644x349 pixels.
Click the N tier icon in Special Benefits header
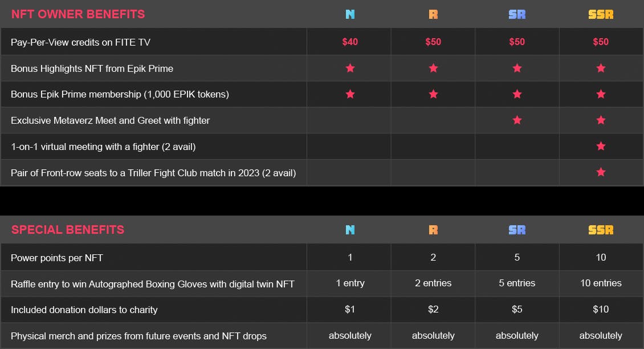350,230
